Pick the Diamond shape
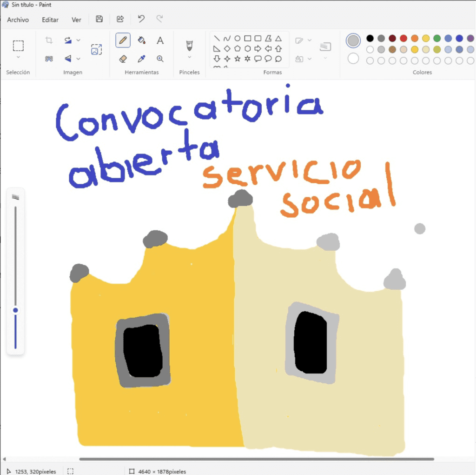476x475 pixels. pyautogui.click(x=227, y=49)
